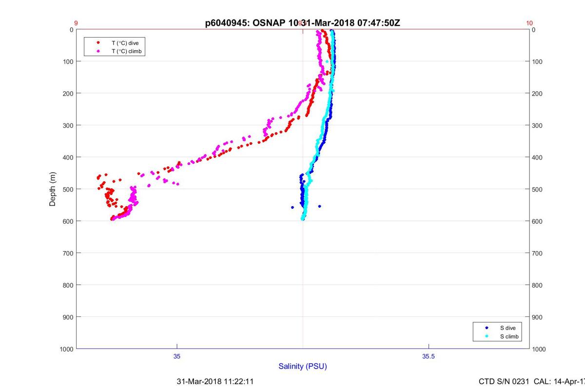Select the 'Salinity (PSU)' x-axis label
The height and width of the screenshot is (392, 585).
(303, 366)
